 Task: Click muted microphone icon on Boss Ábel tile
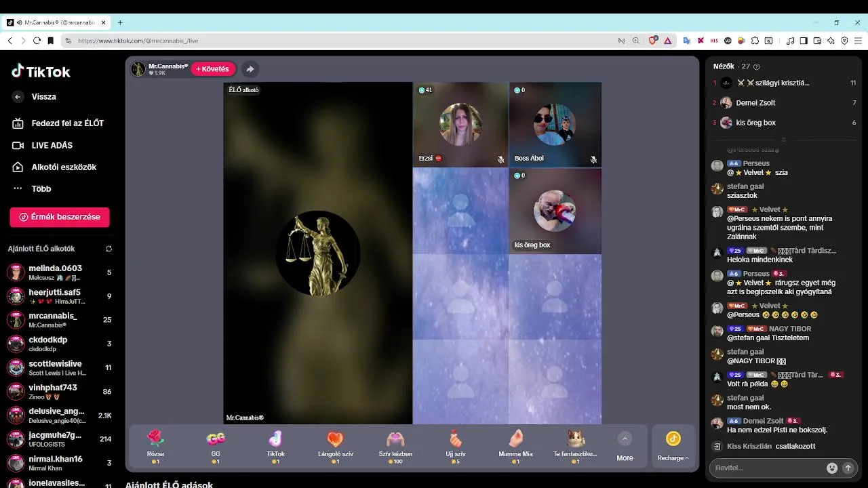tap(593, 160)
